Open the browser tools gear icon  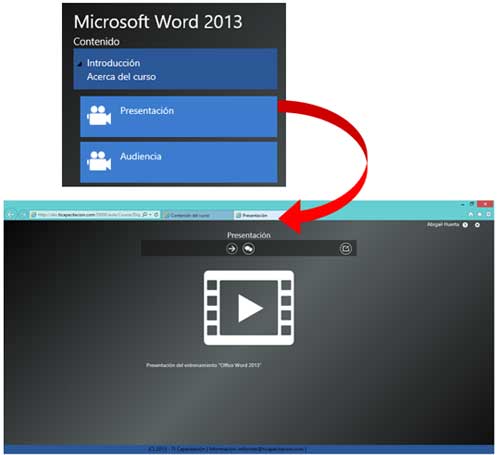coord(489,214)
